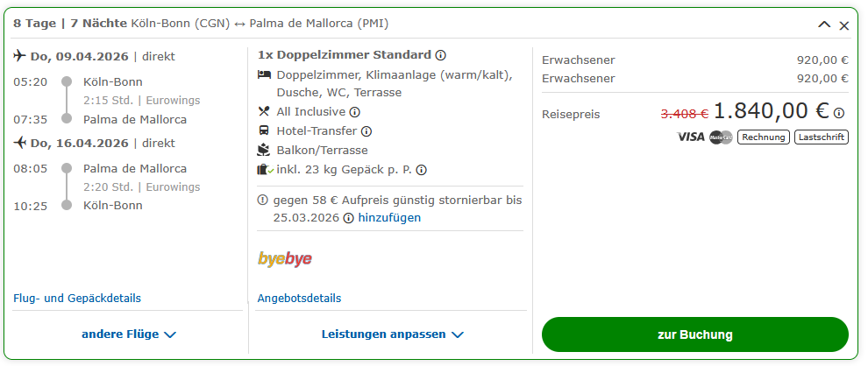The width and height of the screenshot is (868, 366).
Task: Click info icon next to 1.840,00 € price
Action: (x=839, y=113)
